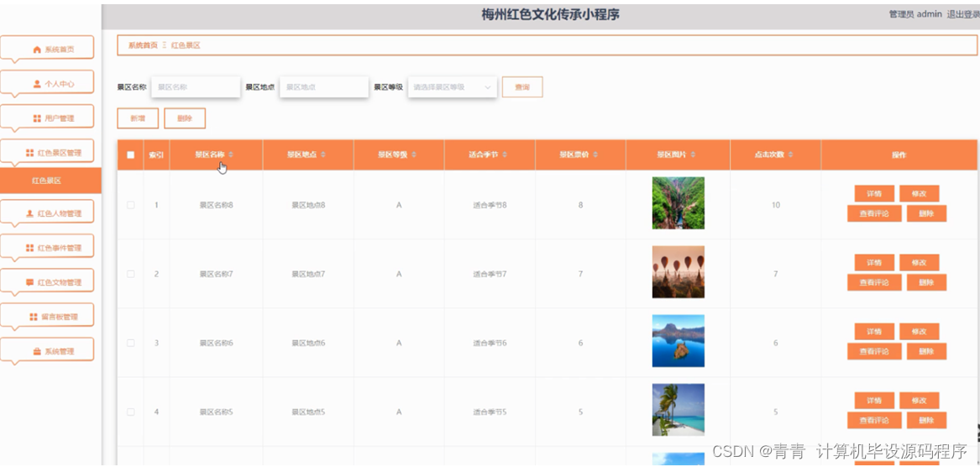Click 删除 for row 景区名称5
The height and width of the screenshot is (467, 980).
pos(927,420)
